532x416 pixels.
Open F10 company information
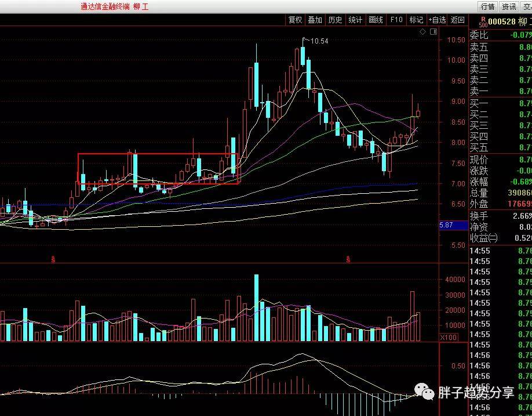tap(396, 20)
